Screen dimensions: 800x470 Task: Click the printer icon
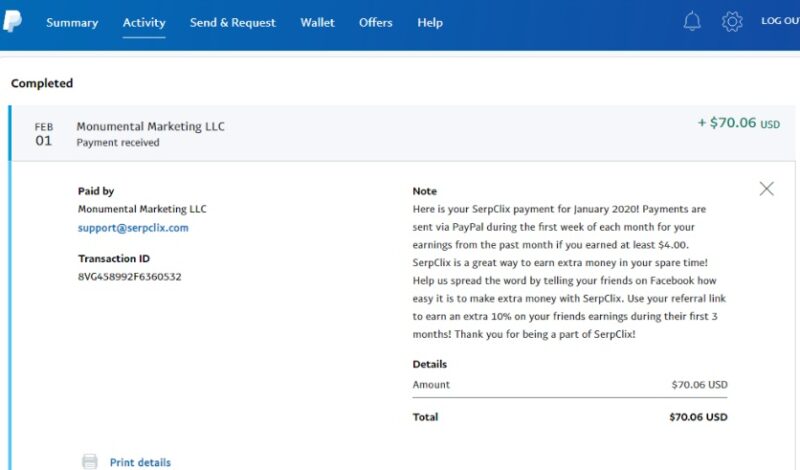pos(90,462)
